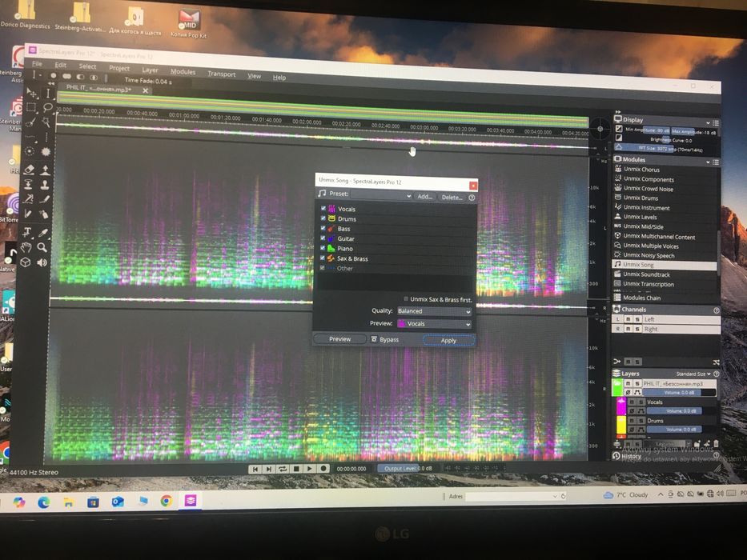
Task: Open Unmix Chorus module
Action: point(641,169)
